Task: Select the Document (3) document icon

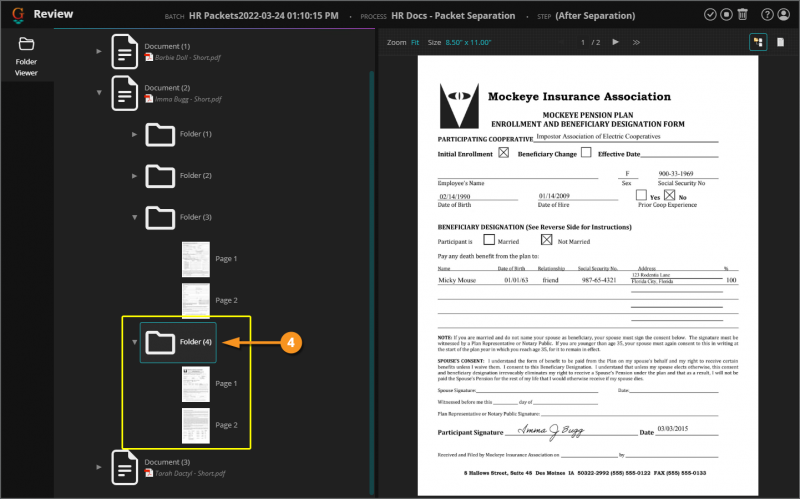Action: 124,467
